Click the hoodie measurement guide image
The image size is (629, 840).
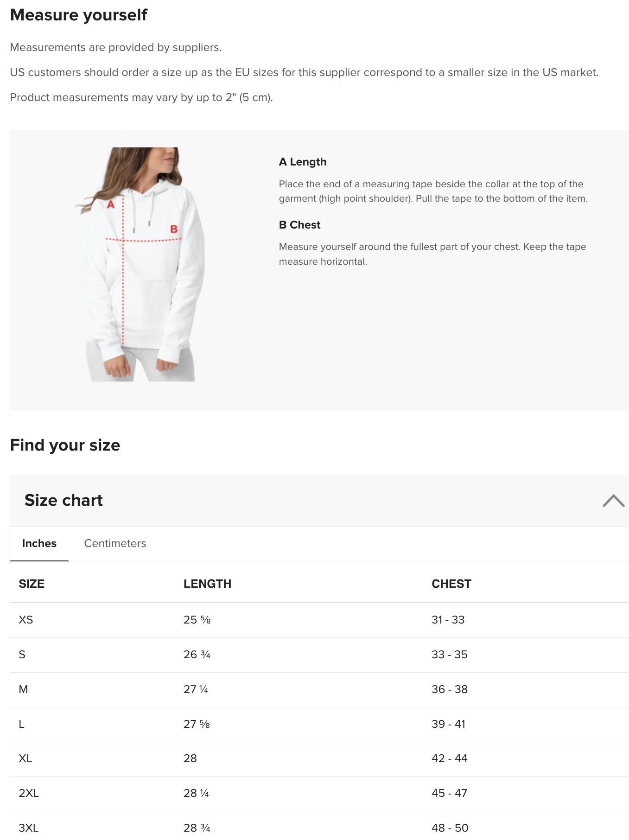point(140,264)
